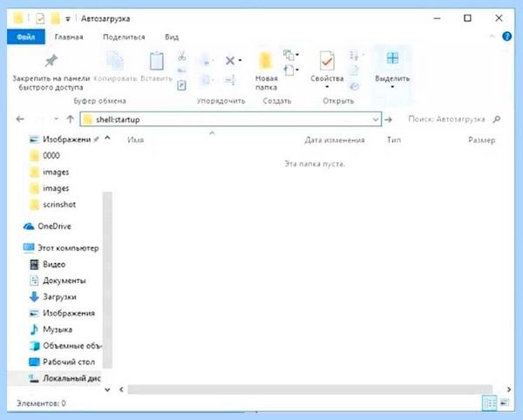Sort by Имя column header
Screen dimensions: 523x420
pos(135,140)
